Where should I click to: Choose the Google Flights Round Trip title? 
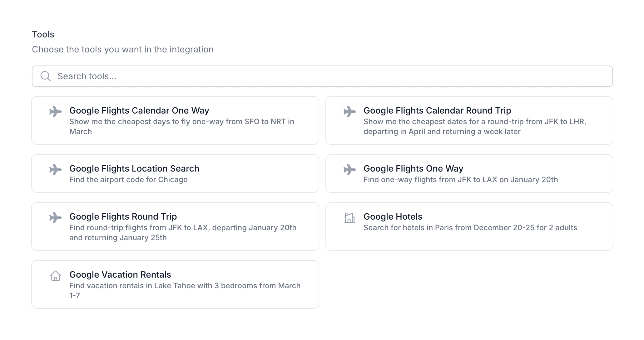[x=123, y=216]
